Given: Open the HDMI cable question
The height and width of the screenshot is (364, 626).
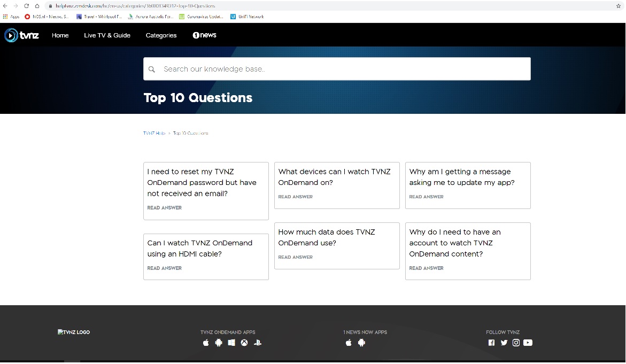Looking at the screenshot, I should [199, 249].
